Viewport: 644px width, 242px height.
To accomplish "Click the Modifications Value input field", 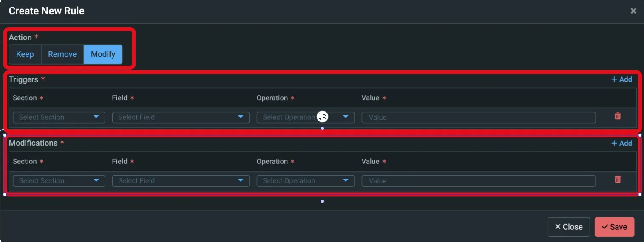I will [479, 181].
